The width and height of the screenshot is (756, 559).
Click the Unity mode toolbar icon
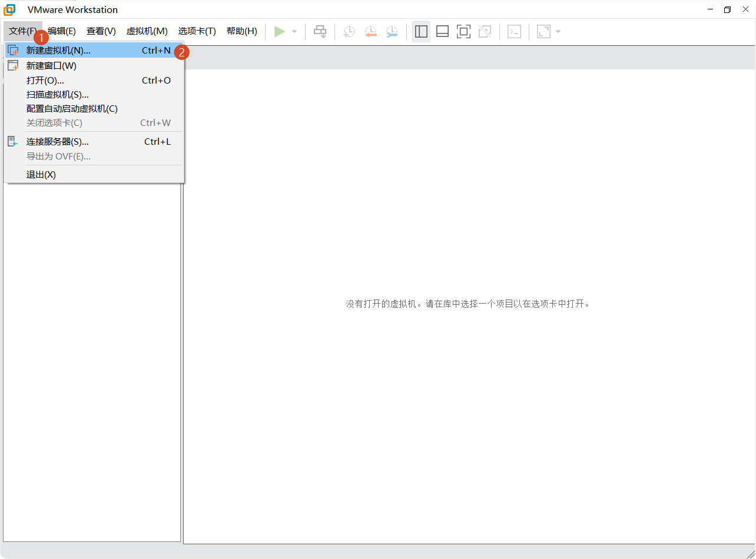[x=485, y=31]
